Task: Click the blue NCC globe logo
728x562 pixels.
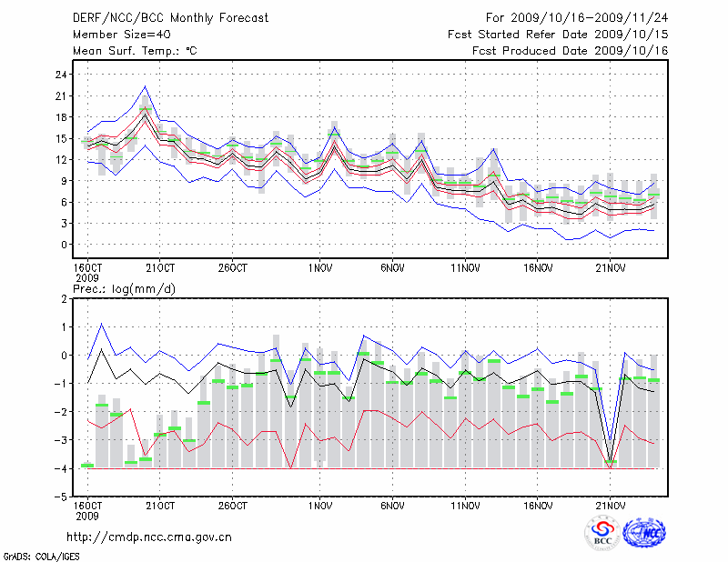Action: pyautogui.click(x=643, y=535)
